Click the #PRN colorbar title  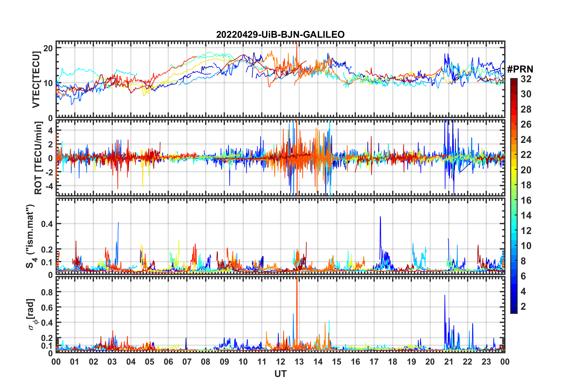coord(520,69)
